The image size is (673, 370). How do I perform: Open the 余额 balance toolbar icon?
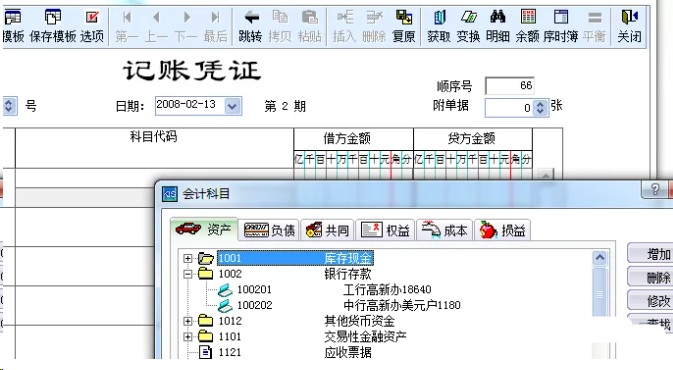point(527,26)
